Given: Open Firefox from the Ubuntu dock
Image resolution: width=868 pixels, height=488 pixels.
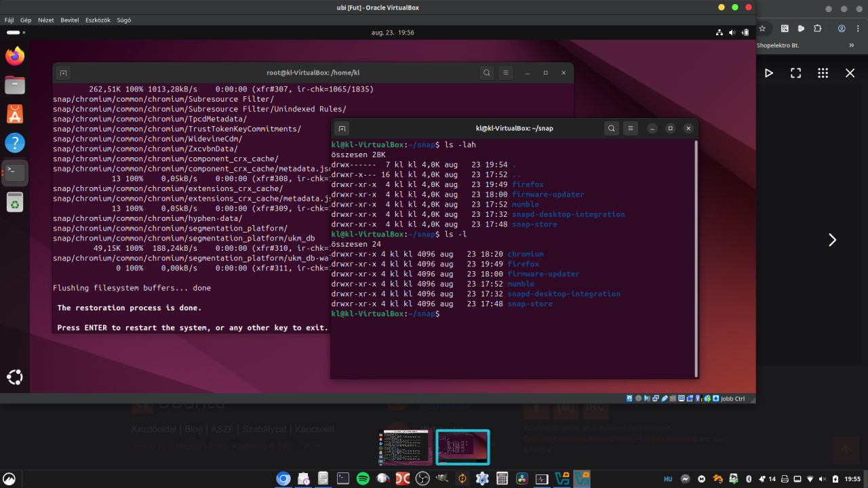Looking at the screenshot, I should point(15,56).
